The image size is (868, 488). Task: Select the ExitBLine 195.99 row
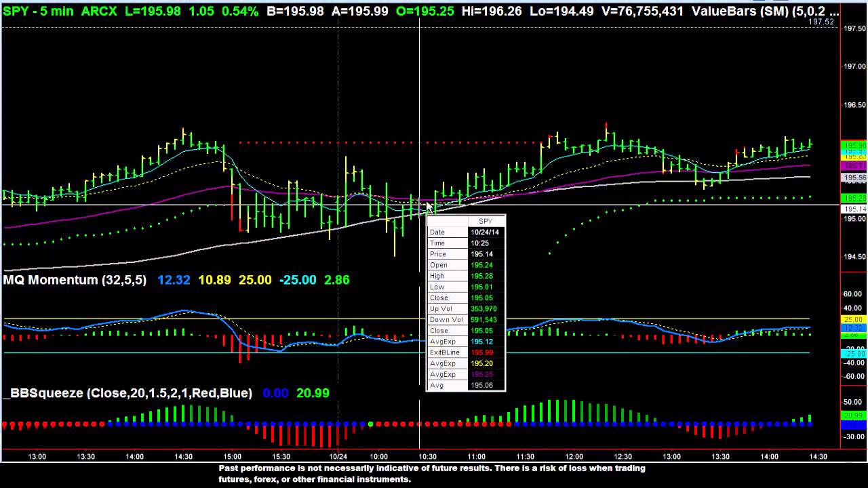(466, 352)
